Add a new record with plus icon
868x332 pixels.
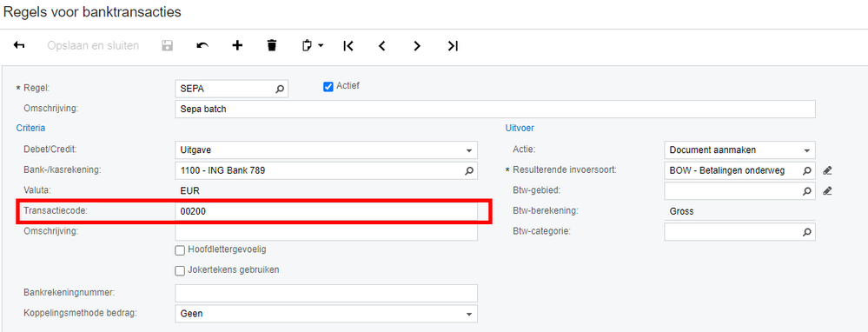237,45
